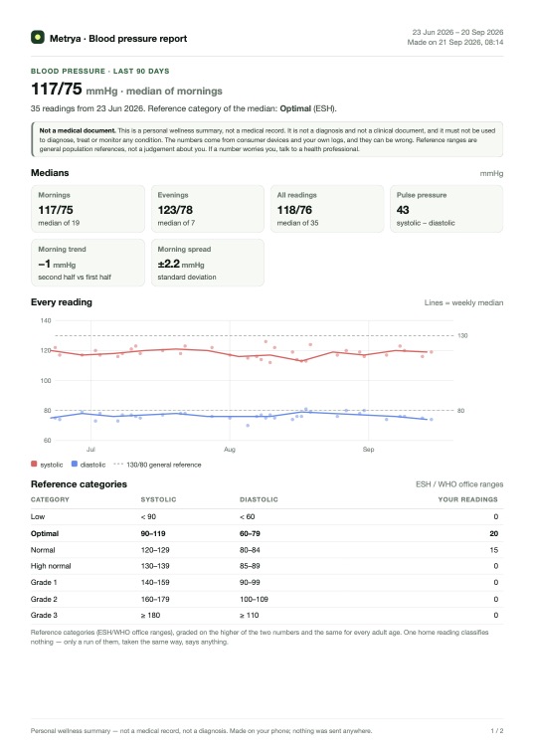The height and width of the screenshot is (756, 534).
Task: Click the '140' y-axis label
Action: click(46, 320)
